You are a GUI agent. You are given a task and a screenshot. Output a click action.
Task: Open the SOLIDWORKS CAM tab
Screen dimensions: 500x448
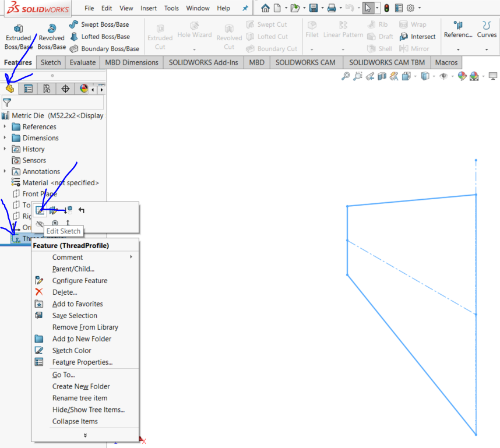pyautogui.click(x=305, y=62)
